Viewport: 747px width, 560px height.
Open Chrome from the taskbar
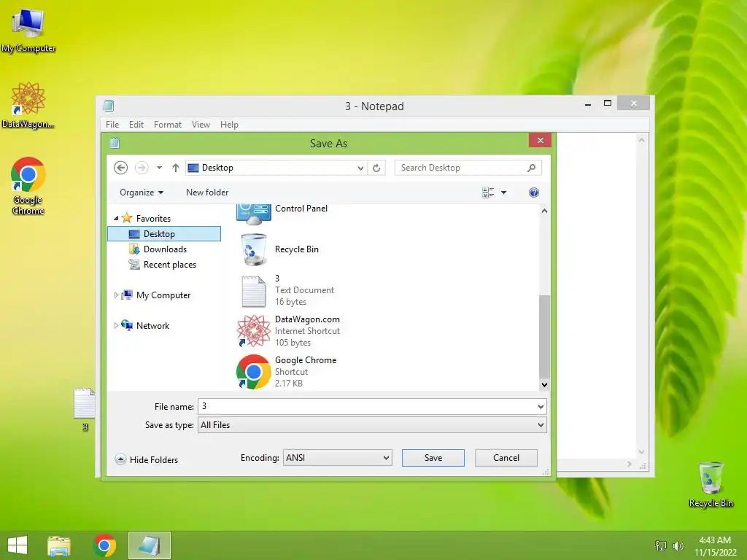coord(104,545)
